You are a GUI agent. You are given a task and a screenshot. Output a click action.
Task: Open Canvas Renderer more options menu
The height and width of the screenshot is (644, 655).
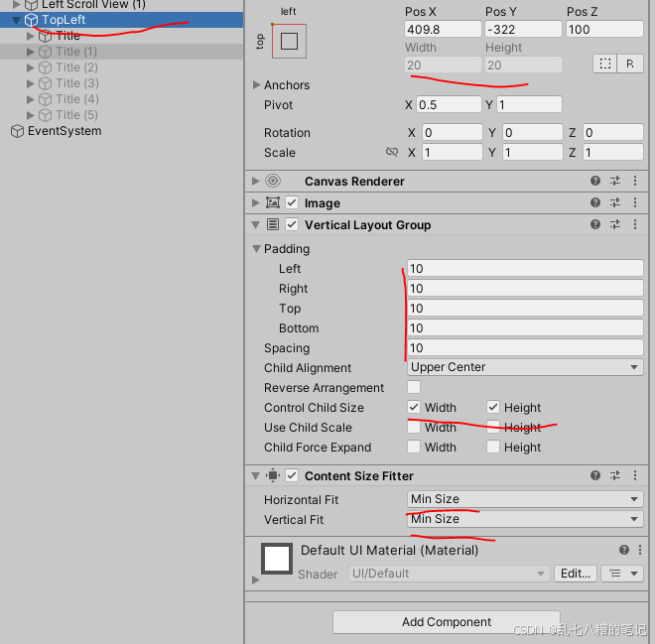635,181
